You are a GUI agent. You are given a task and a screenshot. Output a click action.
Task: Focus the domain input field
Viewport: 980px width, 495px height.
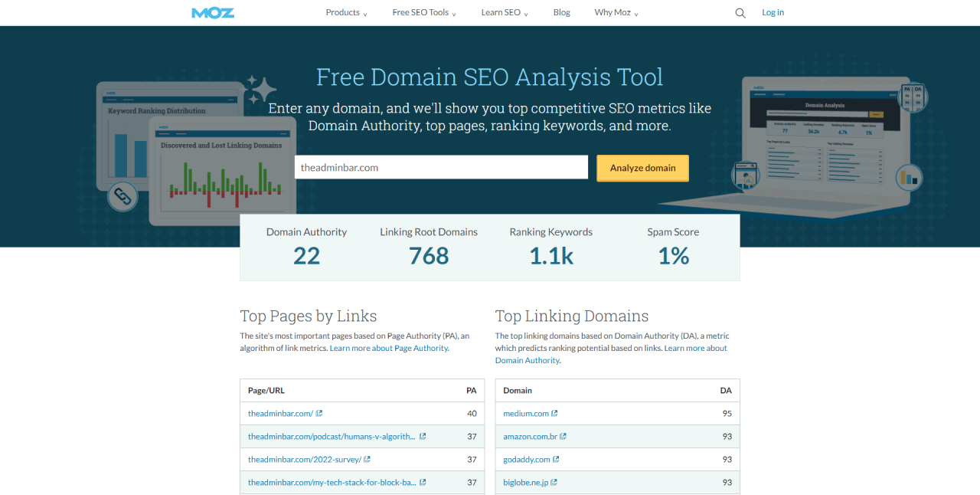click(x=441, y=167)
